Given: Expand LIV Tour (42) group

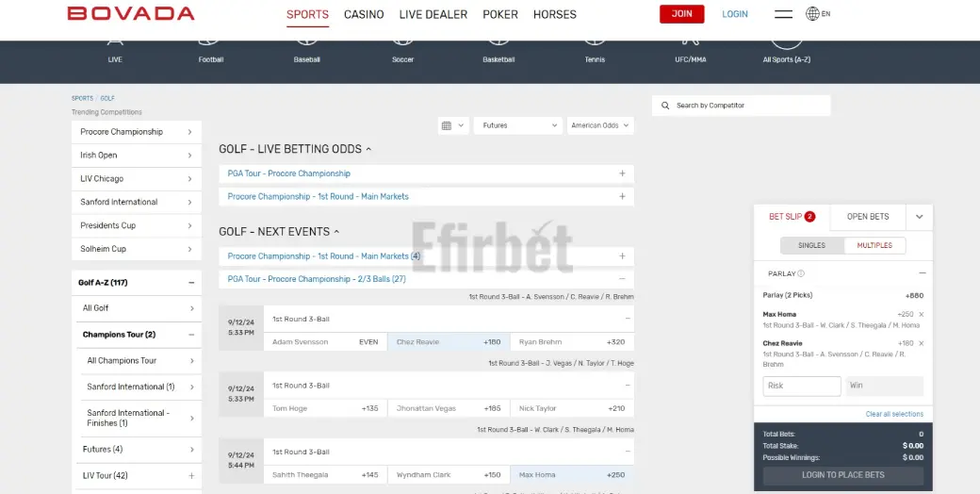Looking at the screenshot, I should click(139, 476).
